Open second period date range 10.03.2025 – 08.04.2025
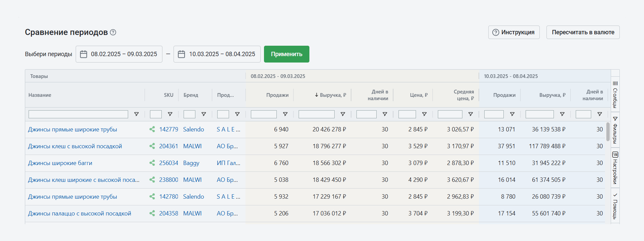Image resolution: width=644 pixels, height=241 pixels. coord(217,54)
